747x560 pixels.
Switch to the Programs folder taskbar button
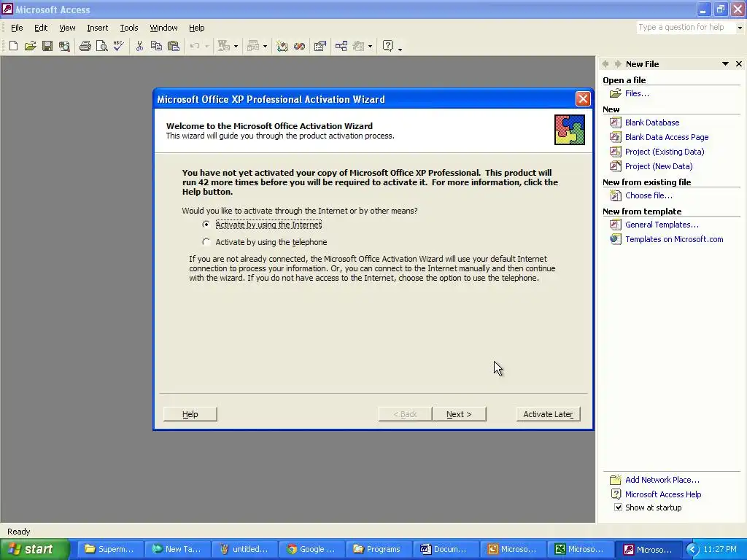tap(377, 549)
